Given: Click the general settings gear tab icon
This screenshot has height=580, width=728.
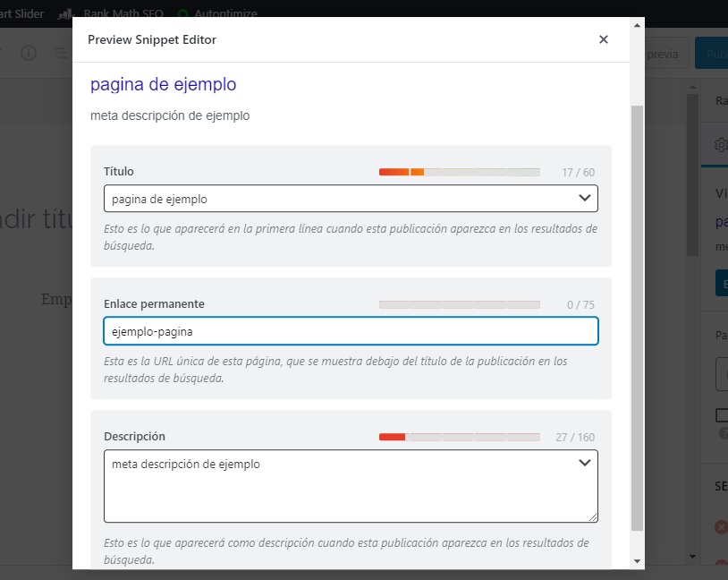Looking at the screenshot, I should [719, 144].
